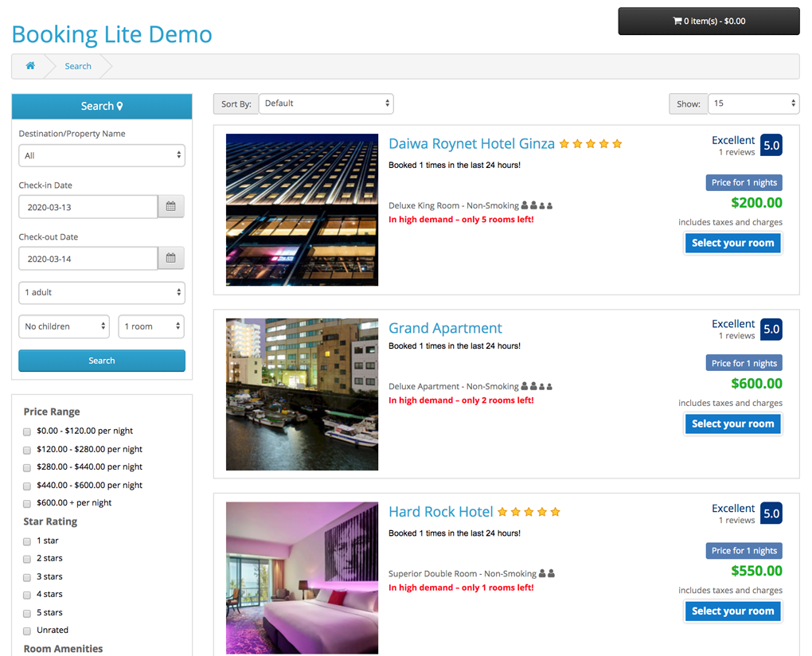Click Price for 1 nights badge at $550.00
812x656 pixels.
click(x=744, y=550)
